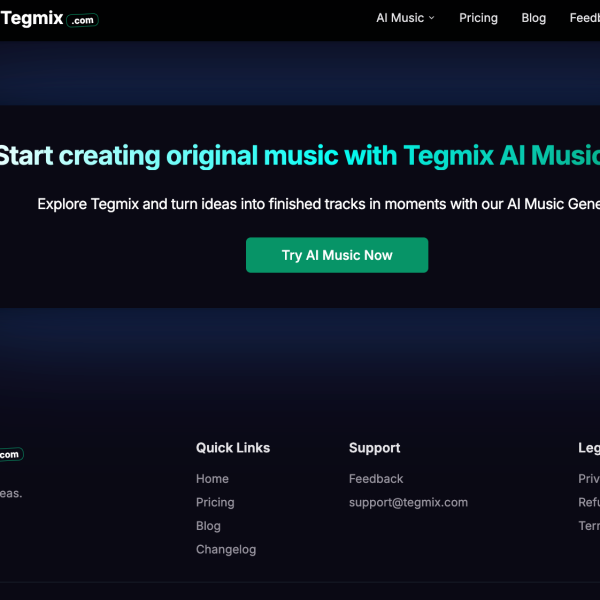This screenshot has width=600, height=600.
Task: Open the Privacy link in Legal column
Action: click(589, 479)
